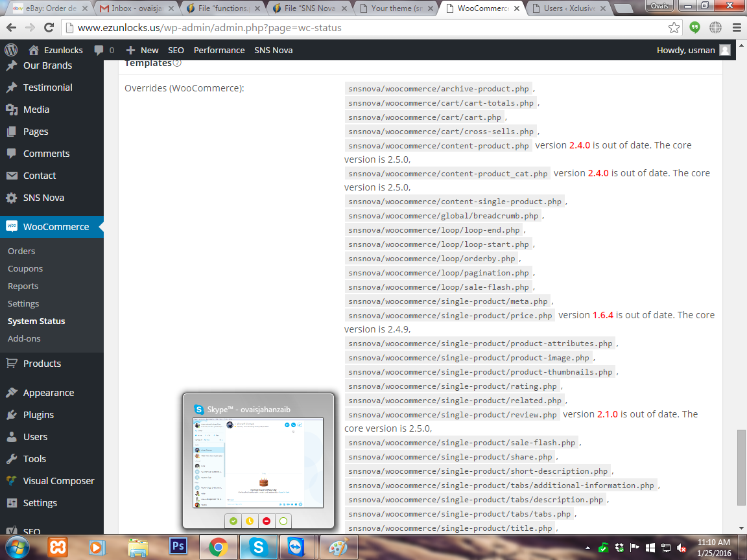Screen dimensions: 747x560
Task: Click the browser address bar
Action: tap(363, 28)
